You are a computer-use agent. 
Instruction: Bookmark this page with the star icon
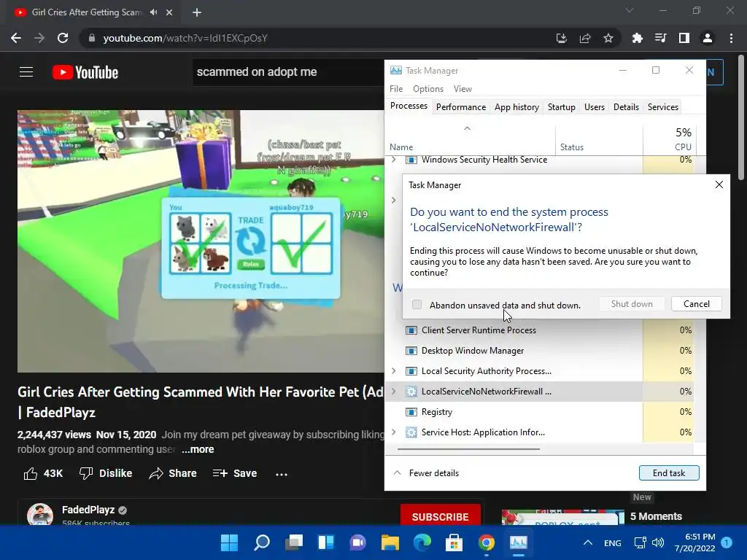(x=608, y=38)
